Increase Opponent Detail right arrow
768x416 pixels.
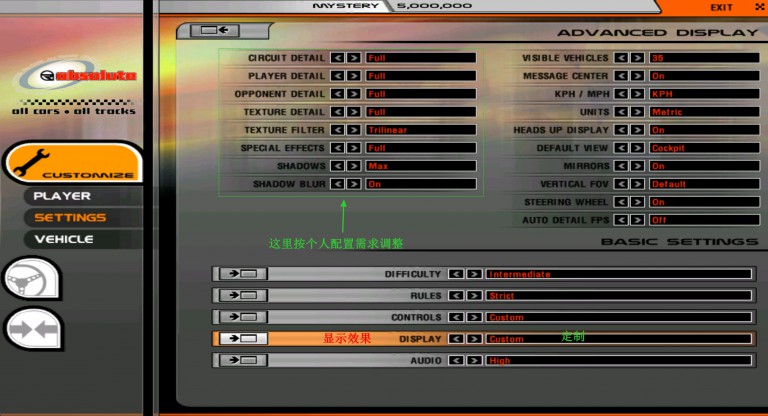tap(354, 94)
